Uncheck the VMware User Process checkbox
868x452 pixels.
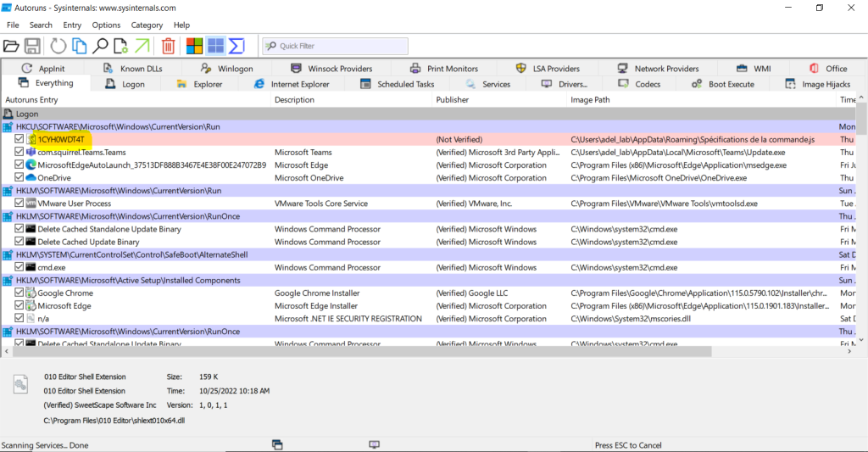(19, 204)
